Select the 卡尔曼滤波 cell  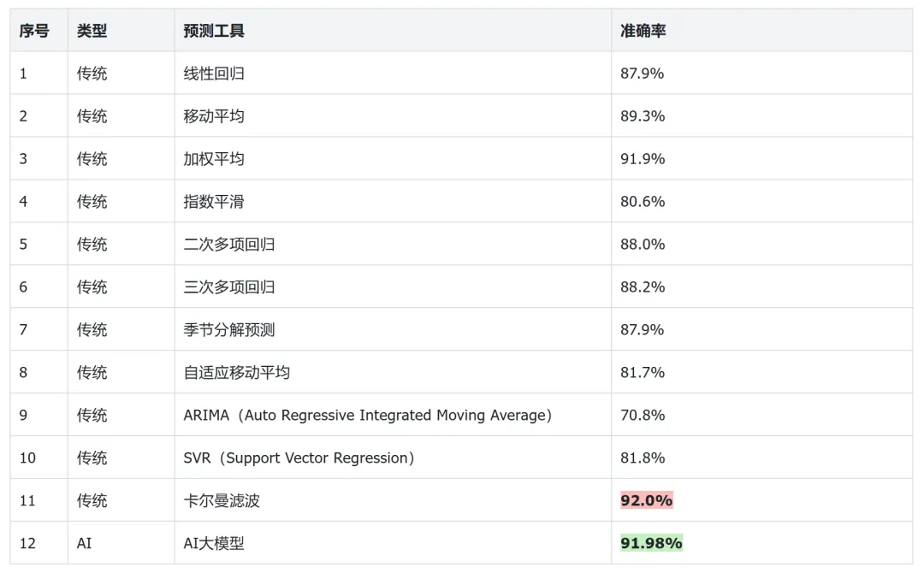tap(222, 501)
